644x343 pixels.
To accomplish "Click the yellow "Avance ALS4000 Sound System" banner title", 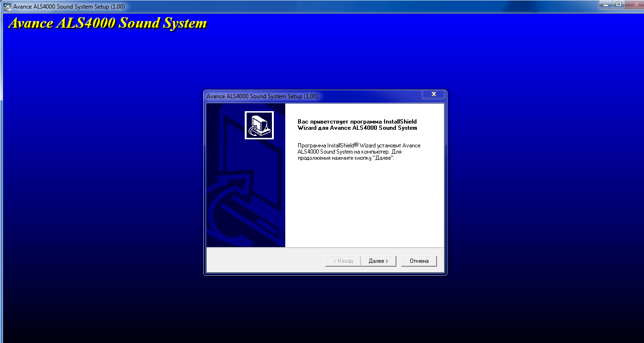I will [x=108, y=23].
